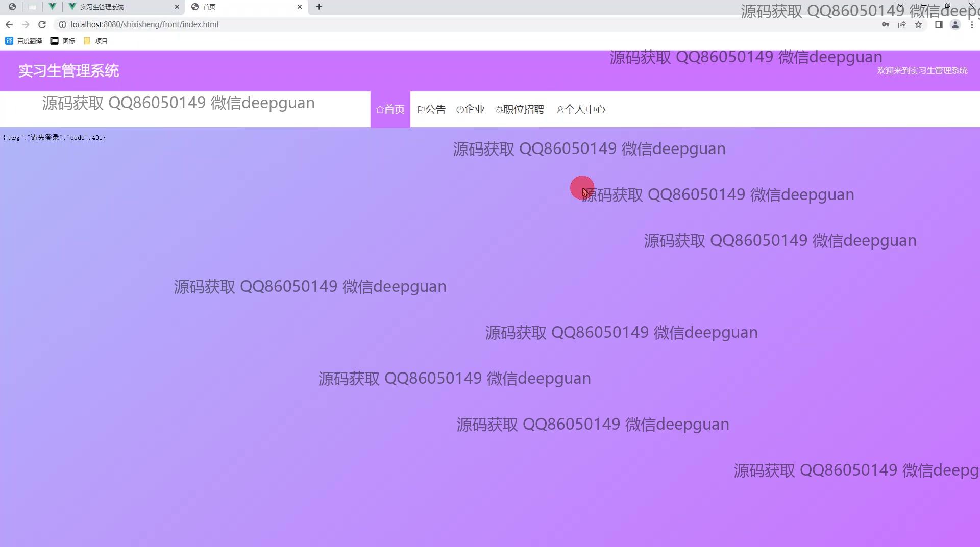
Task: Click the address bar URL
Action: (x=144, y=24)
